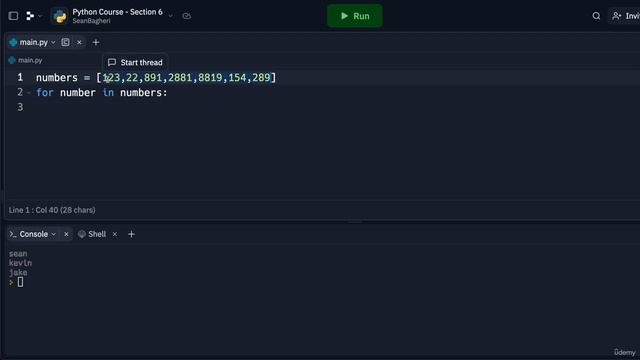Expand main.py tab dropdown chevron
The width and height of the screenshot is (640, 360).
tap(53, 42)
